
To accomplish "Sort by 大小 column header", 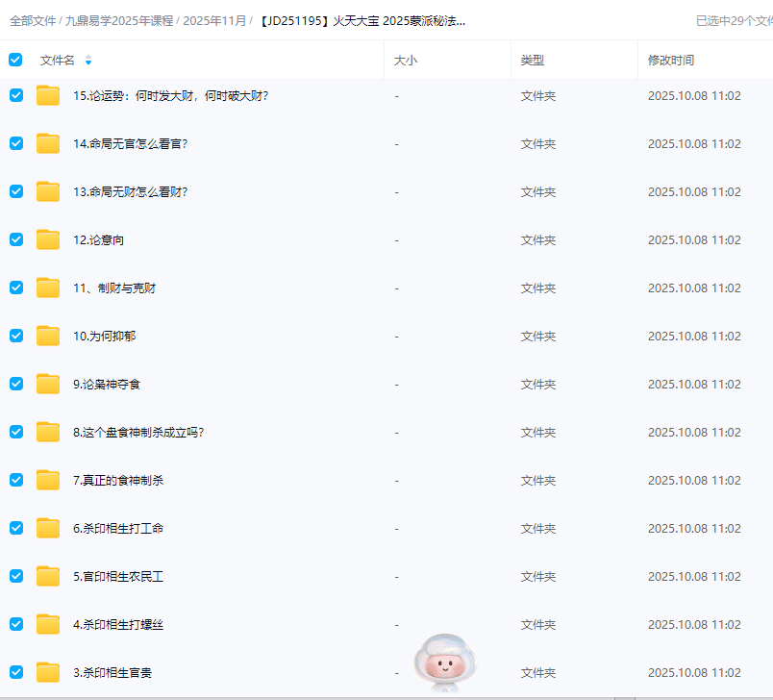I will [x=405, y=61].
